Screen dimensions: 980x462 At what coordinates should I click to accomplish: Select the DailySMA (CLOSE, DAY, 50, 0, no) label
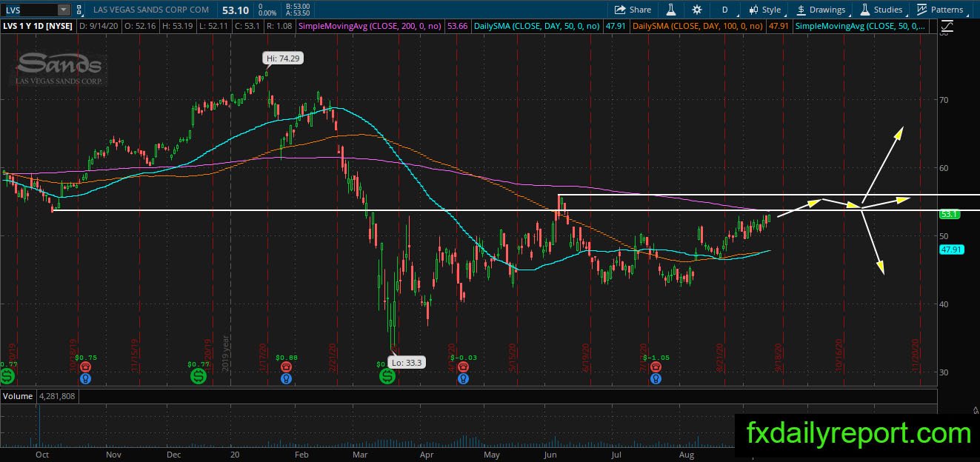[536, 26]
